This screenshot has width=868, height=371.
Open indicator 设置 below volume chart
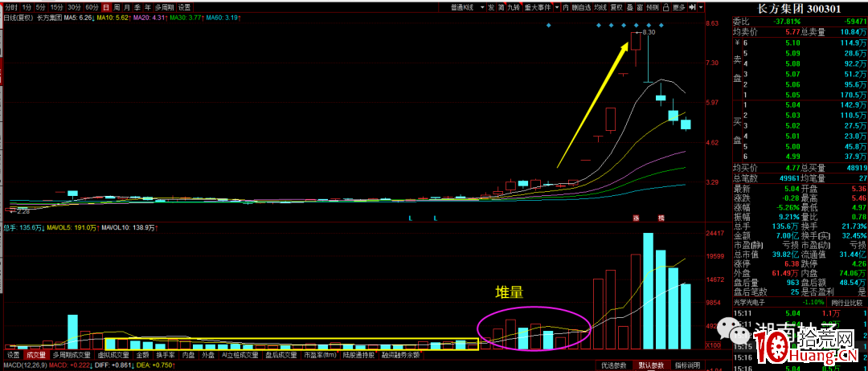(14, 355)
